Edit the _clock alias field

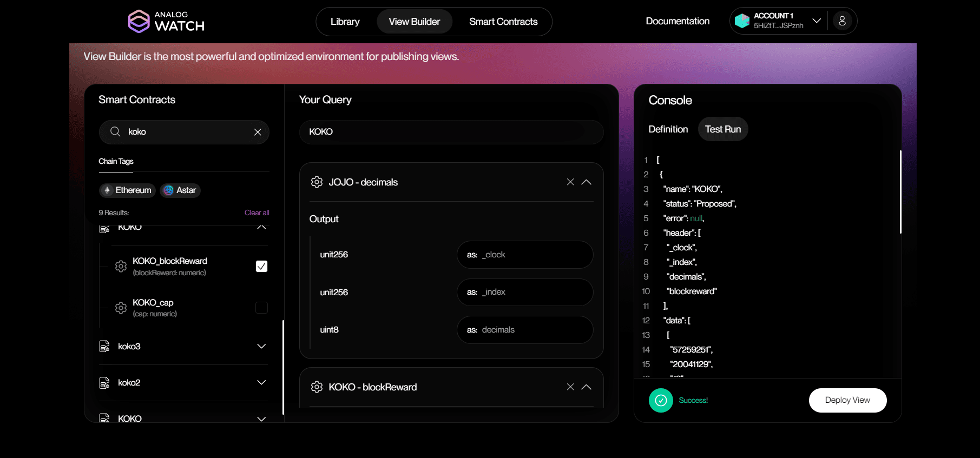tap(525, 255)
